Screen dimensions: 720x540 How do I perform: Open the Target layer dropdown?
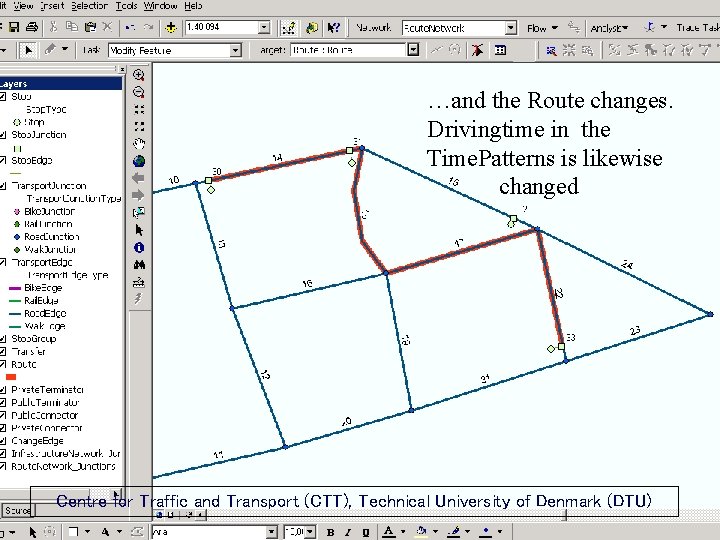click(413, 50)
